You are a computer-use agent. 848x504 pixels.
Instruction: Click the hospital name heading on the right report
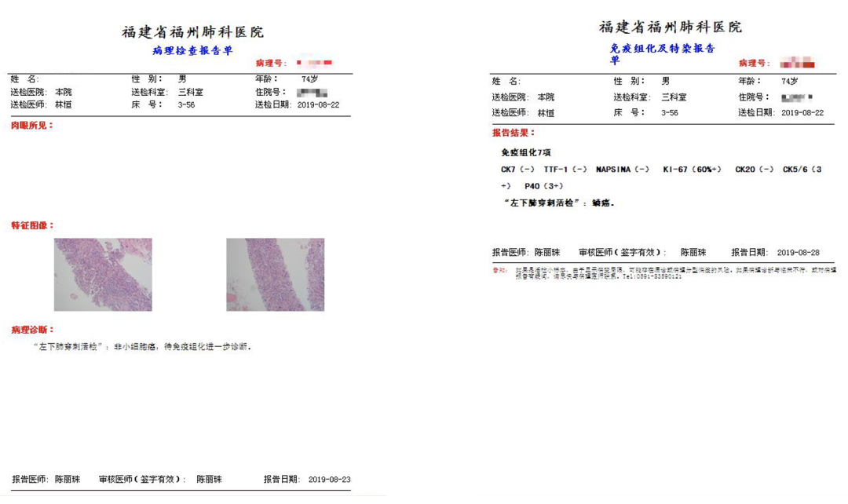tap(671, 27)
